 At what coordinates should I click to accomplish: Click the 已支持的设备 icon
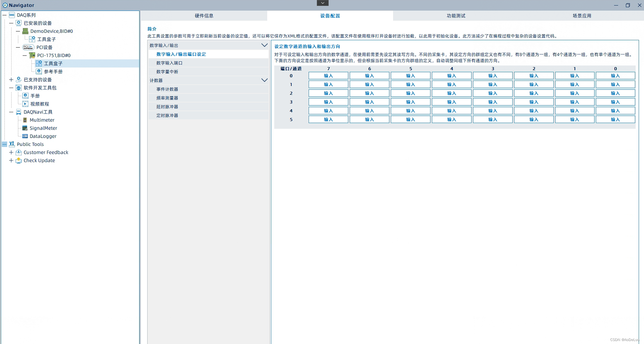[x=19, y=79]
